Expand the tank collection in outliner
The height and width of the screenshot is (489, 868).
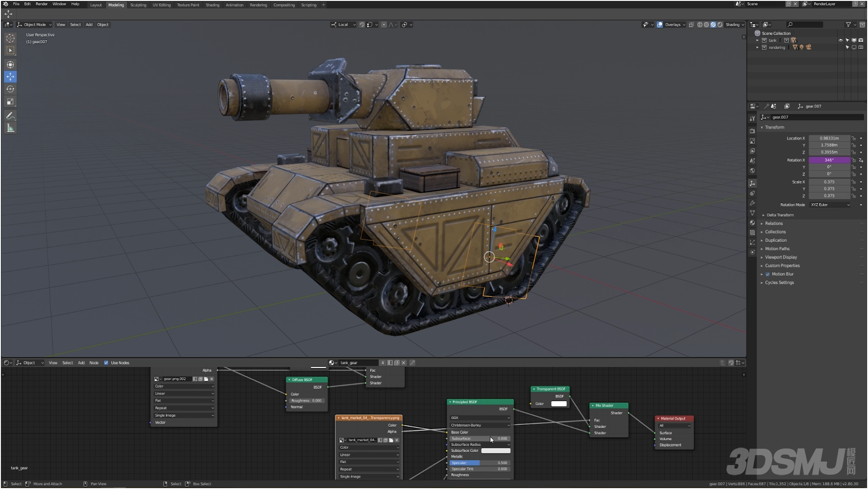coord(757,41)
